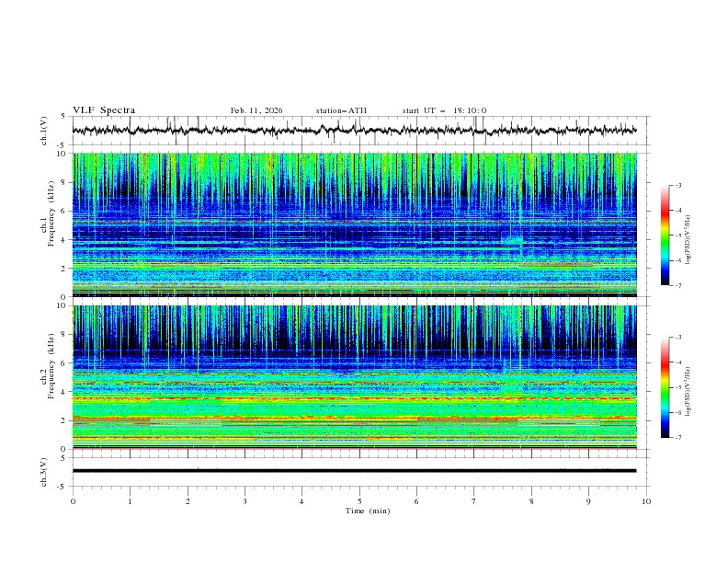Click time axis tick label "8"
728x563 pixels.
tap(531, 501)
